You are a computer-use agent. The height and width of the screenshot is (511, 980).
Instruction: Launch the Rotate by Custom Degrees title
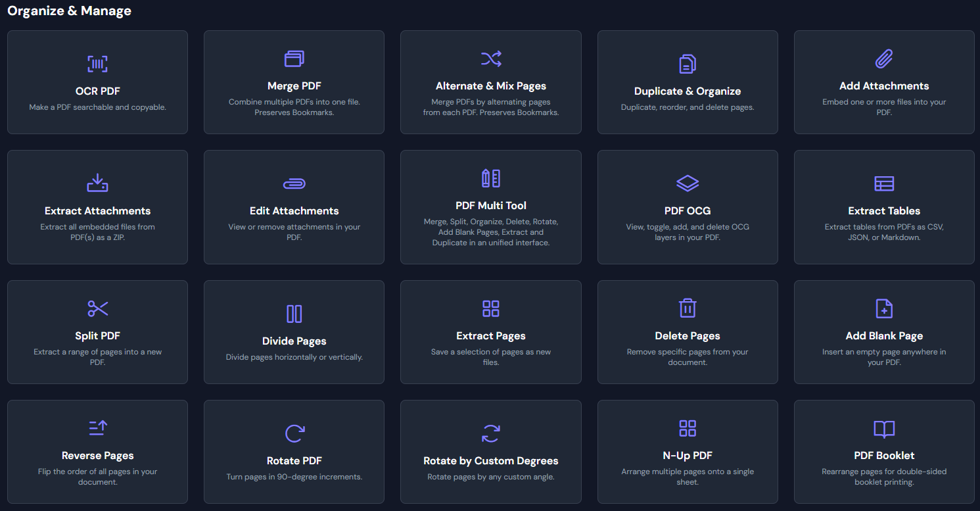pyautogui.click(x=490, y=460)
